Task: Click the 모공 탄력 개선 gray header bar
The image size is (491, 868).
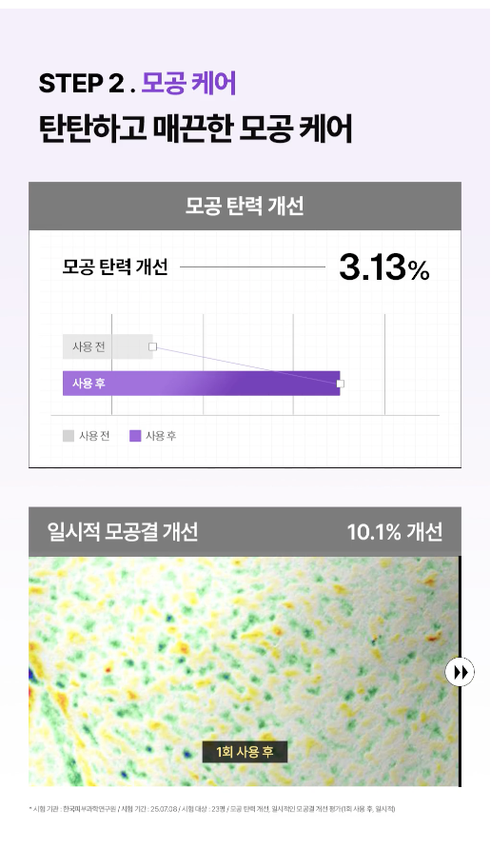Action: 245,206
